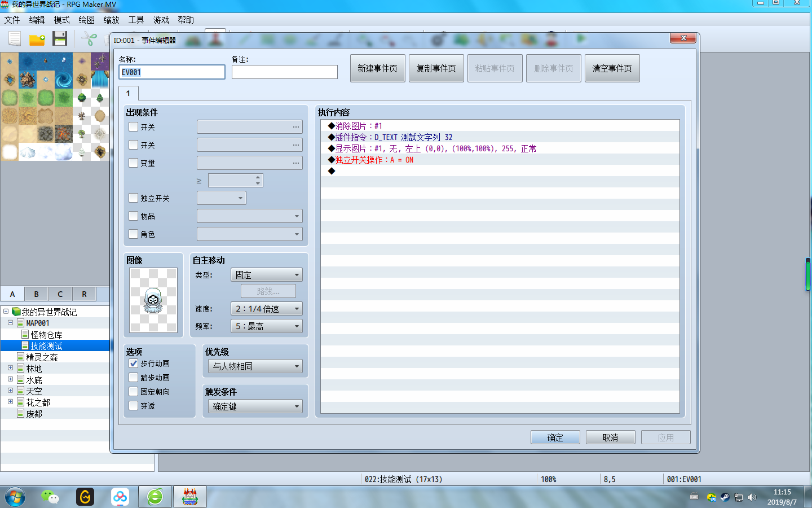The image size is (812, 508).
Task: Click the Save Project floppy icon
Action: coord(60,38)
